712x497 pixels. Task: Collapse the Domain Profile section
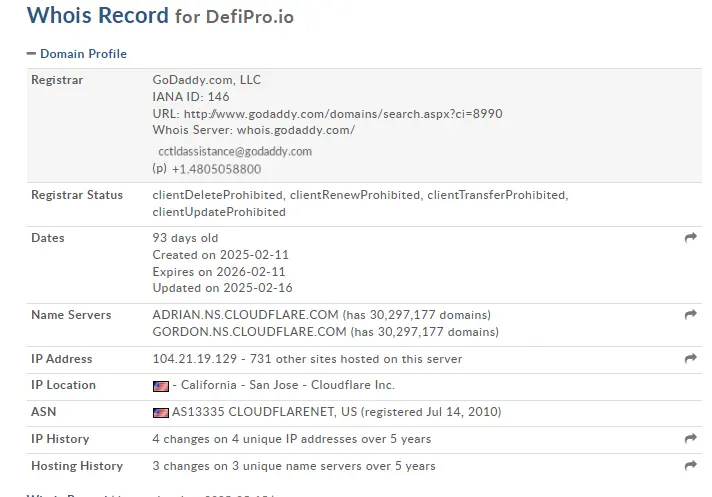[77, 53]
